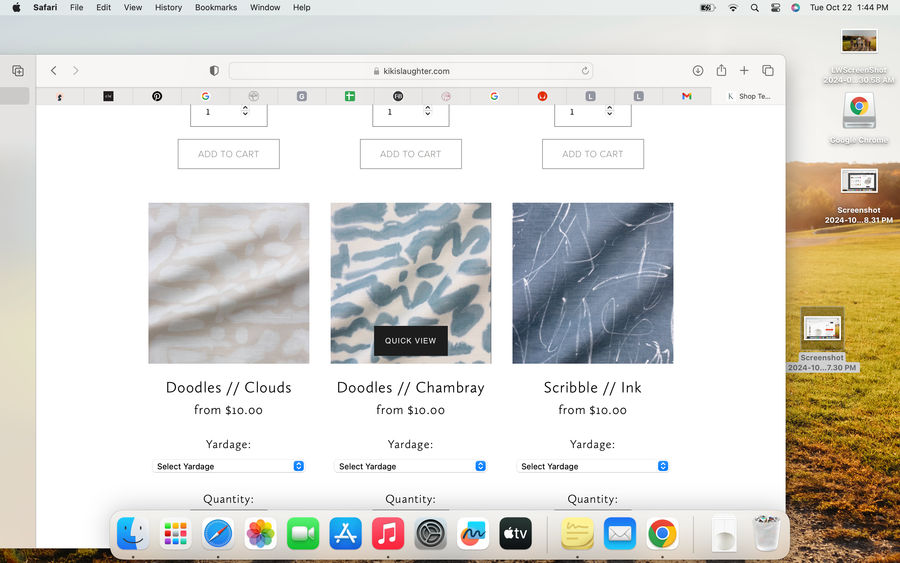
Task: Switch to the Gmail tab
Action: coord(687,96)
